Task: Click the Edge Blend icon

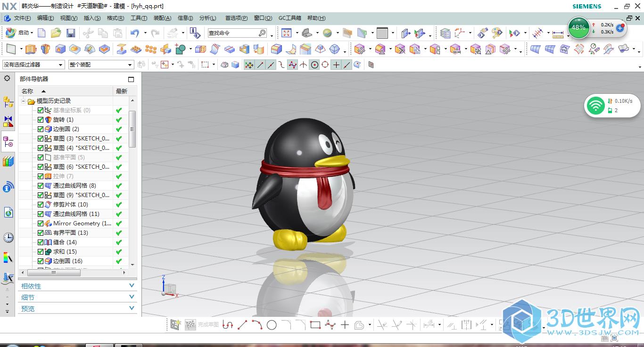Action: point(277,49)
